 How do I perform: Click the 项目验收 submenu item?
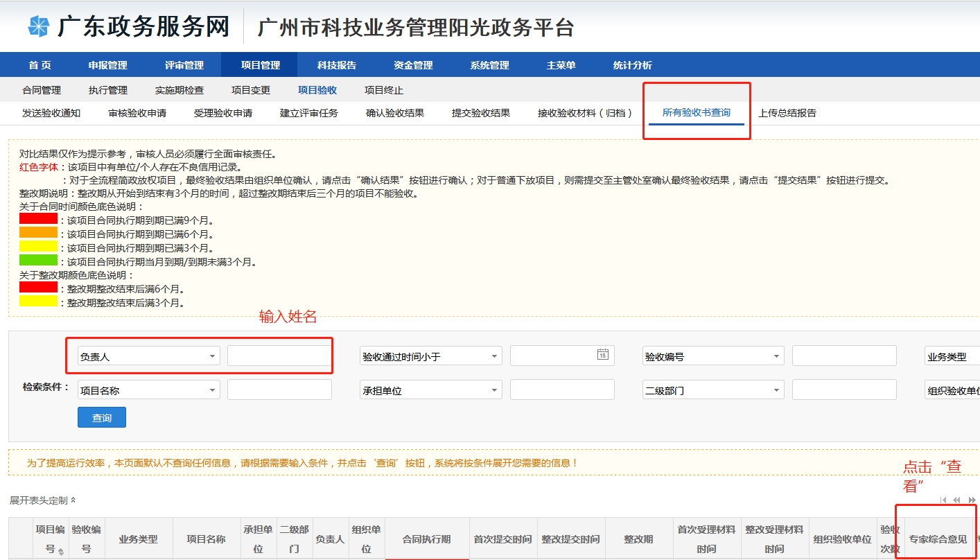pyautogui.click(x=317, y=90)
